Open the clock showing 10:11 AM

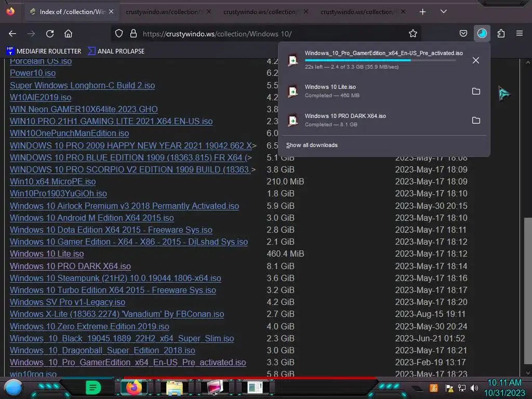point(504,388)
